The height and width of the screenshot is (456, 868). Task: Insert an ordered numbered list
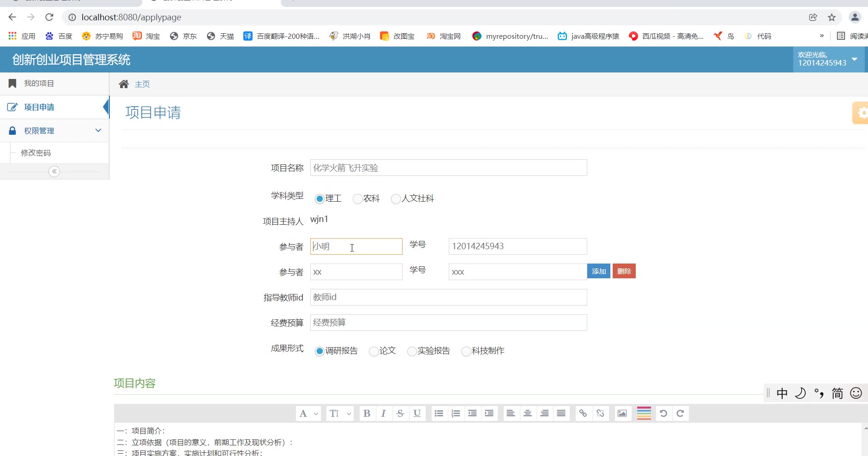[x=456, y=414]
